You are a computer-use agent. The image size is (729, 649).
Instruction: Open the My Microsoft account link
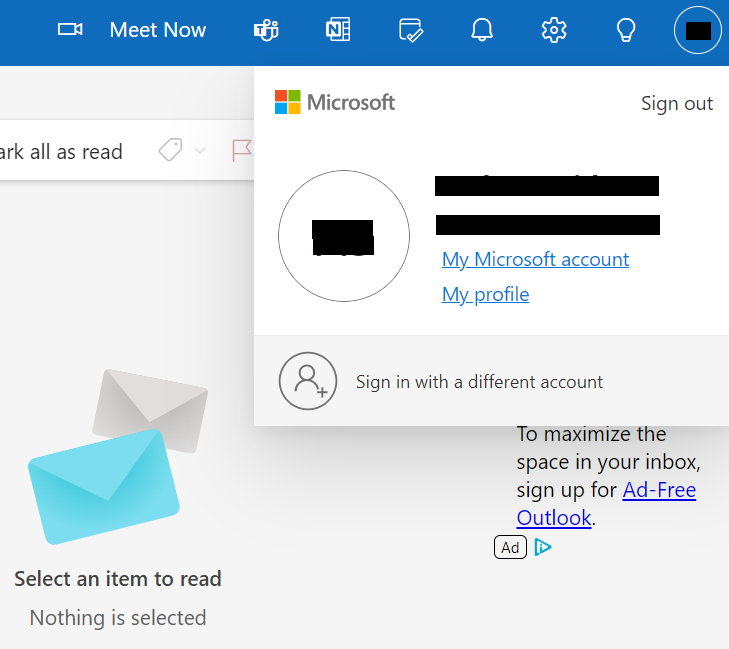pos(535,259)
